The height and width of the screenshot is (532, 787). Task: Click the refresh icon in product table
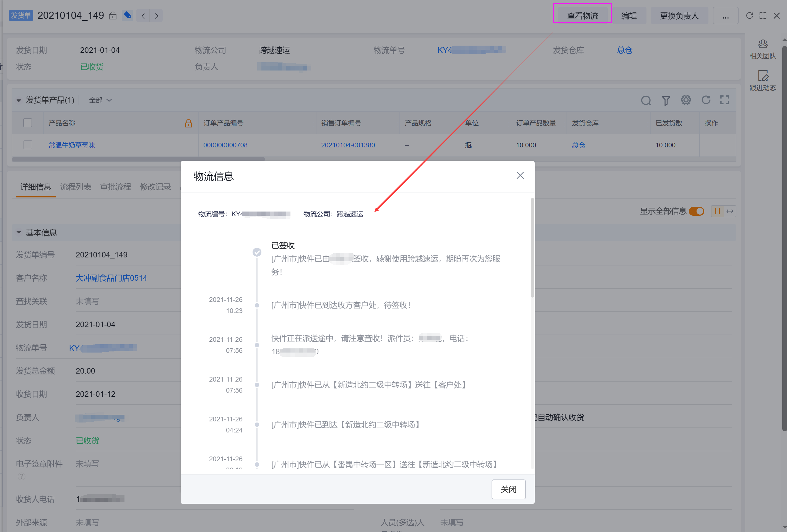706,100
